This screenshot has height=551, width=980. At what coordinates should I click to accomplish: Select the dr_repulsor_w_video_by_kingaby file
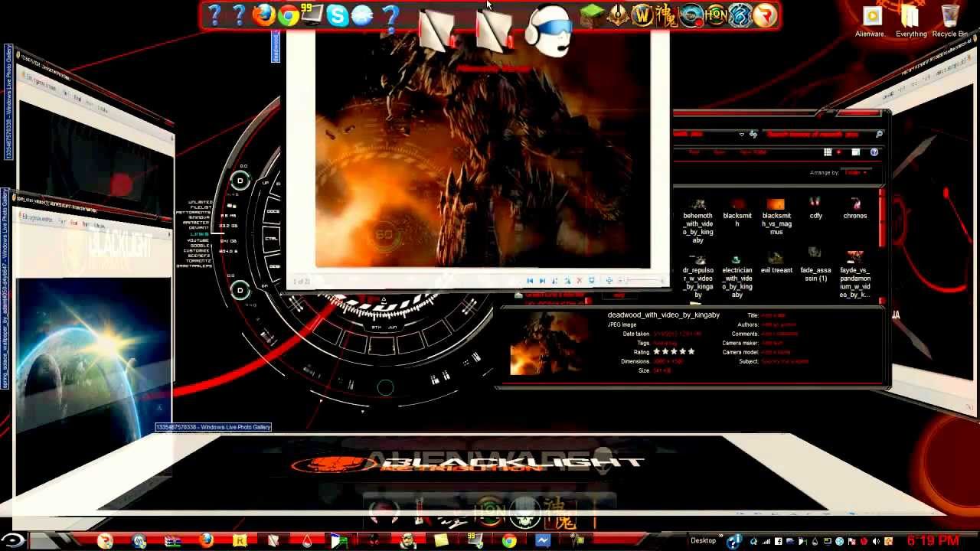(697, 276)
